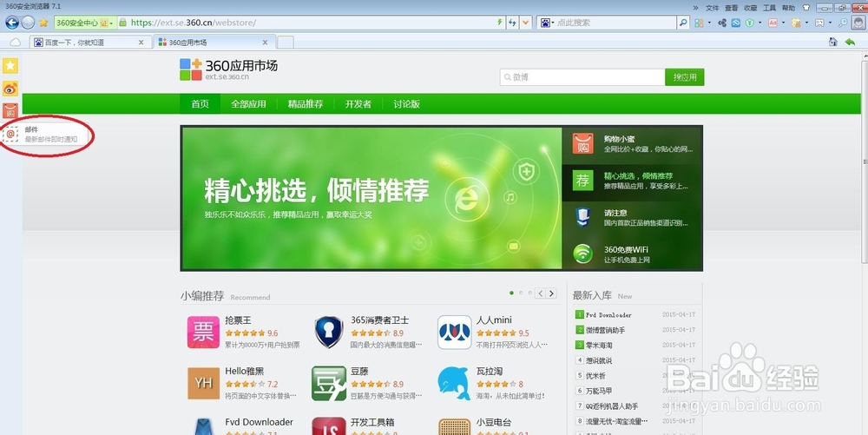868x435 pixels.
Task: Go to the 开发者 nav tab
Action: coord(358,103)
